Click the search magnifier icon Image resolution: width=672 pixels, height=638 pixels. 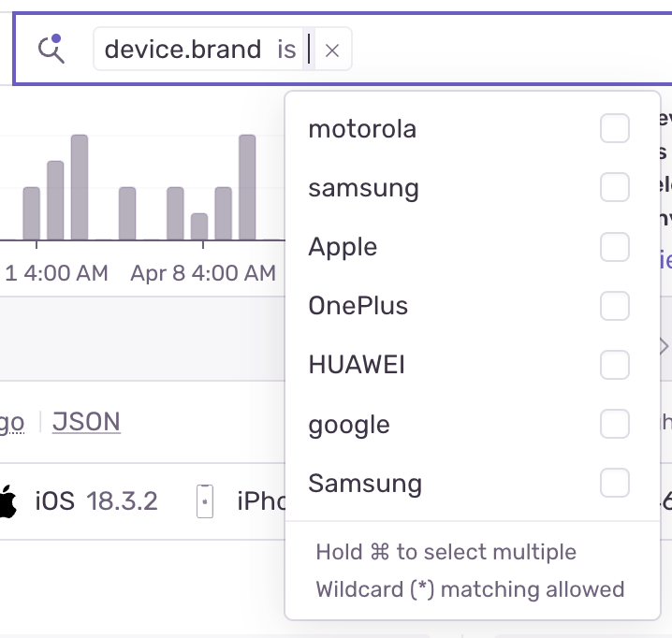coord(51,49)
